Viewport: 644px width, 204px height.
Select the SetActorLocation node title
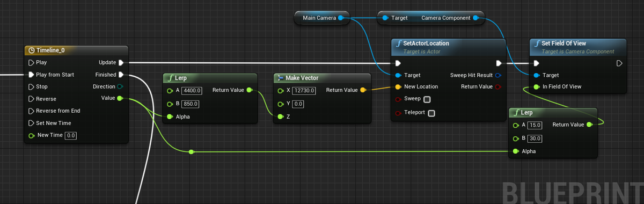[x=426, y=43]
